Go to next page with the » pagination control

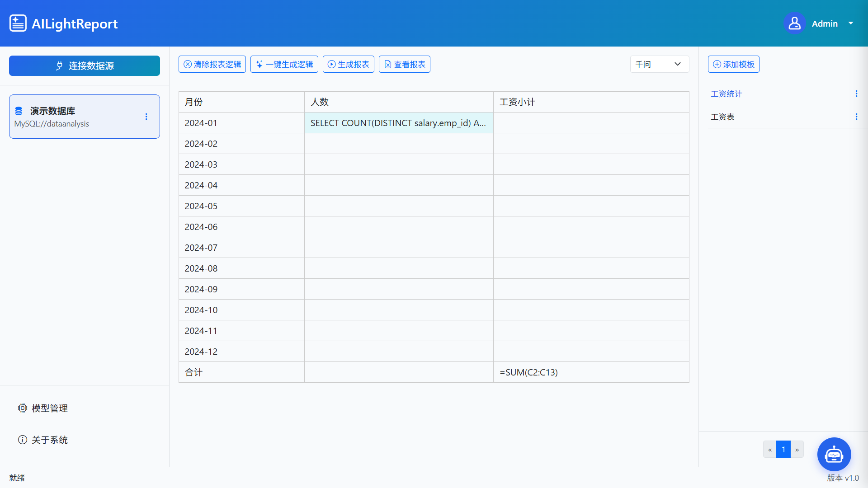[797, 449]
